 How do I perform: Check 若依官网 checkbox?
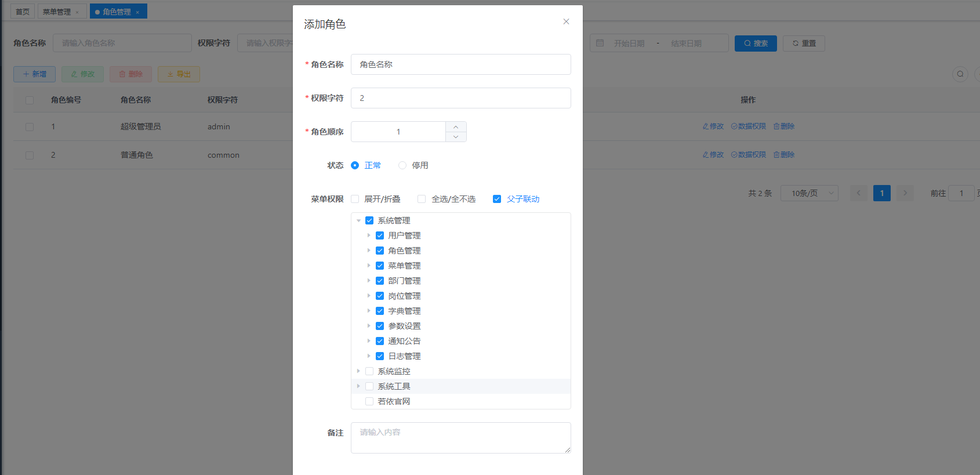click(369, 401)
